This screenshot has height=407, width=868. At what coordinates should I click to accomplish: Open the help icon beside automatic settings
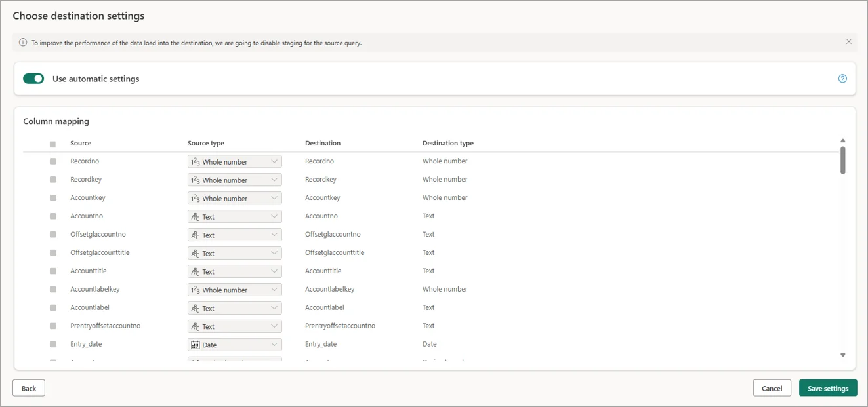842,79
